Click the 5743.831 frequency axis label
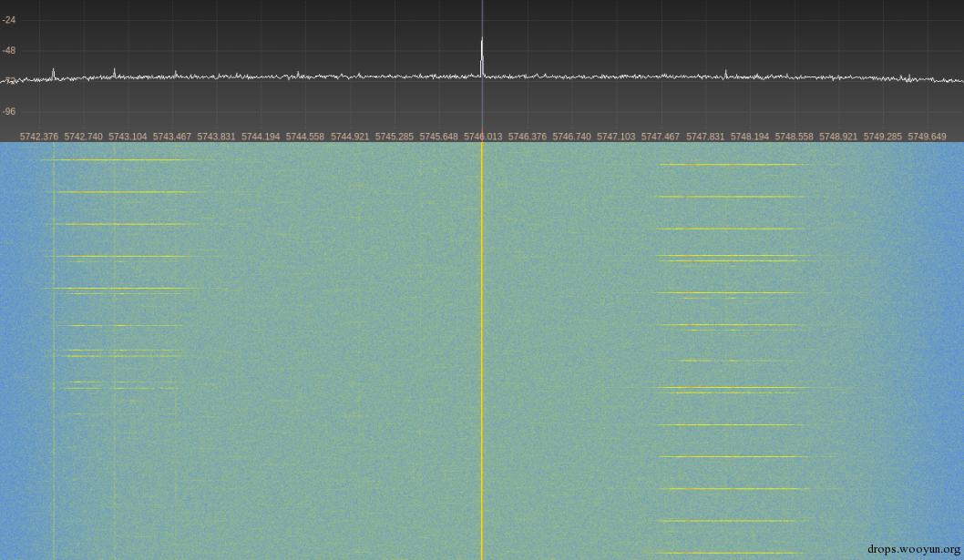Image resolution: width=964 pixels, height=560 pixels. click(x=216, y=137)
